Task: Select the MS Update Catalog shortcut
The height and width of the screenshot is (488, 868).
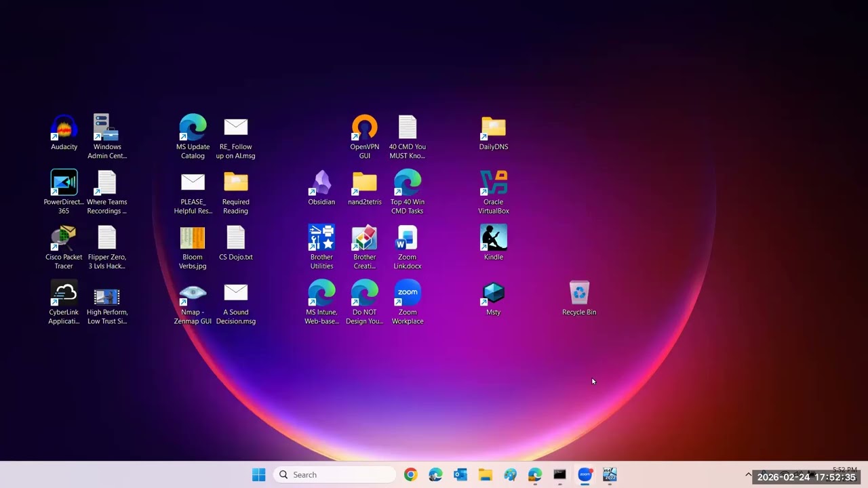Action: (193, 137)
